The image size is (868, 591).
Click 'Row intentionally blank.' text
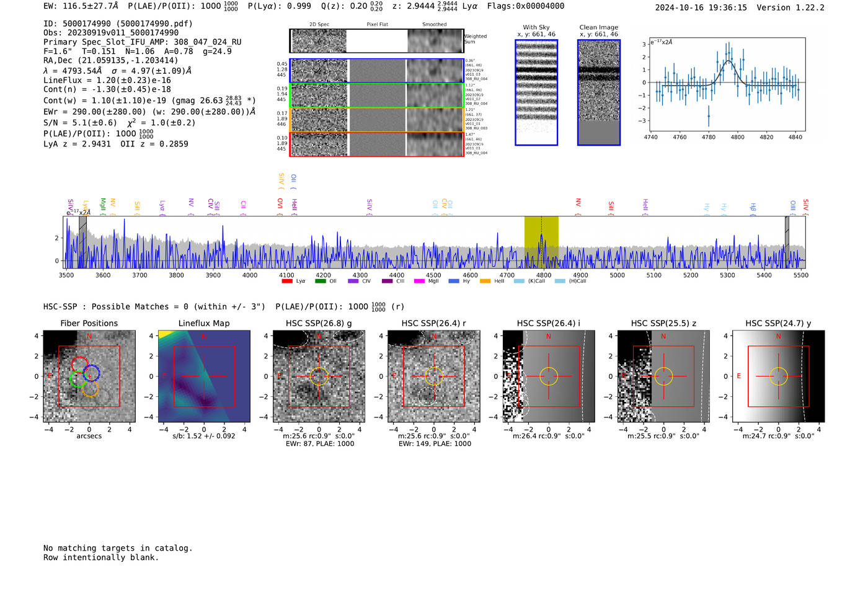tap(101, 558)
